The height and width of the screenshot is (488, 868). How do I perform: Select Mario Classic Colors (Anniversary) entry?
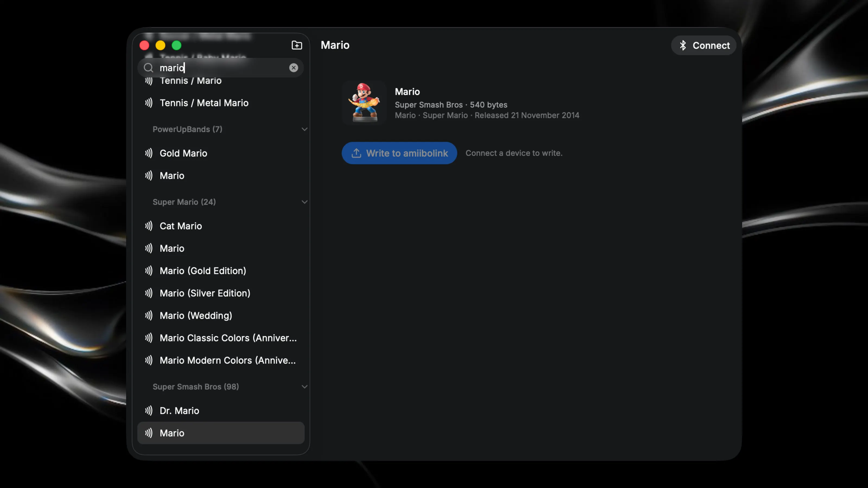pyautogui.click(x=221, y=338)
